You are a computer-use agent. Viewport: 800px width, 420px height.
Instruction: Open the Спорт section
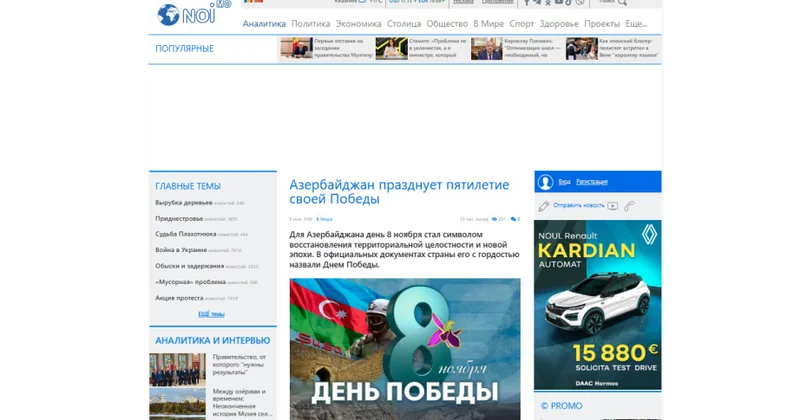pos(521,23)
